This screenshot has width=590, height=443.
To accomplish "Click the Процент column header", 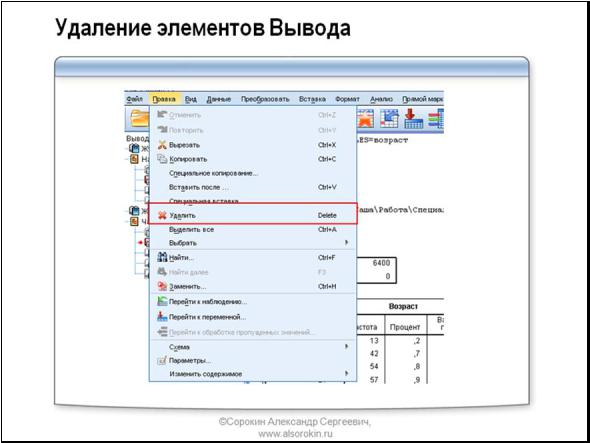I will pyautogui.click(x=405, y=327).
